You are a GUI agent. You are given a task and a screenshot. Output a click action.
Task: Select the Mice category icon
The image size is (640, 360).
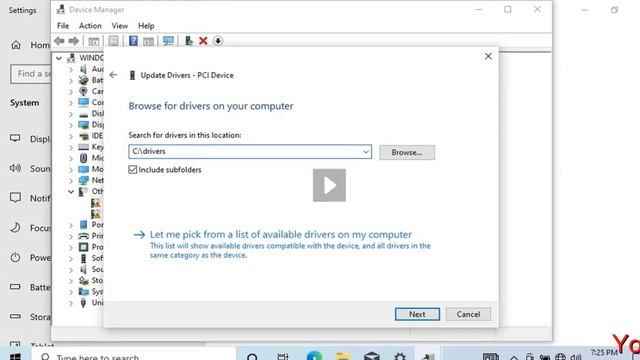[83, 158]
